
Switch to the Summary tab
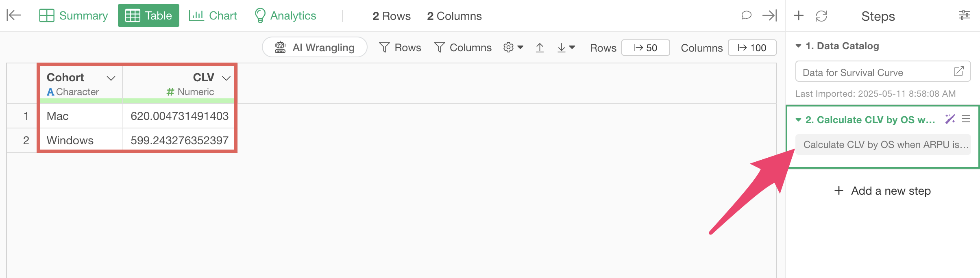tap(74, 15)
